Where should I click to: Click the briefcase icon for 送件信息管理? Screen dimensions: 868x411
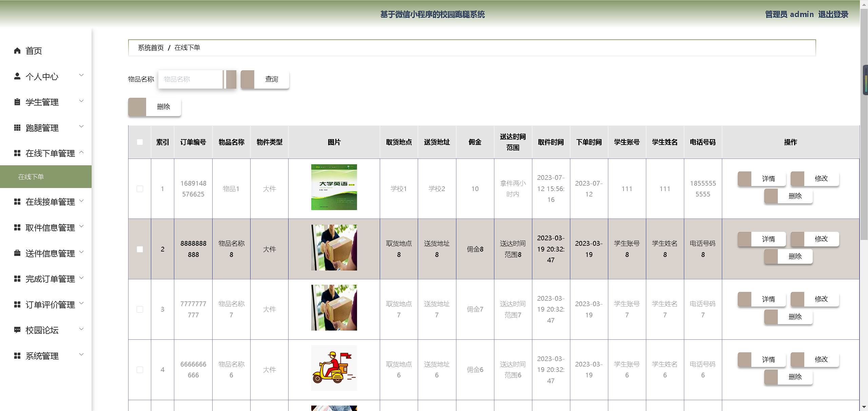pyautogui.click(x=17, y=253)
